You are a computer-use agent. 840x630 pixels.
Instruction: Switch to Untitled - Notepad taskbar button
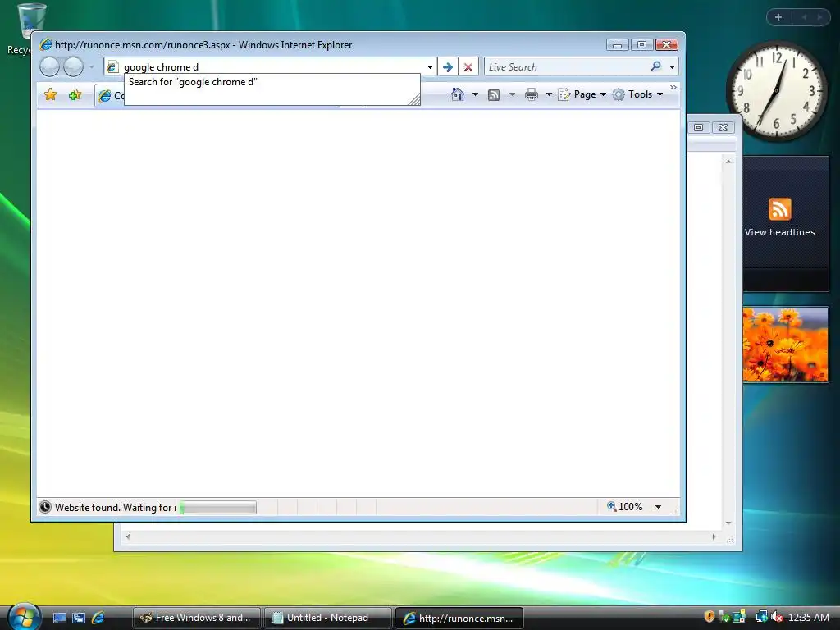(327, 618)
